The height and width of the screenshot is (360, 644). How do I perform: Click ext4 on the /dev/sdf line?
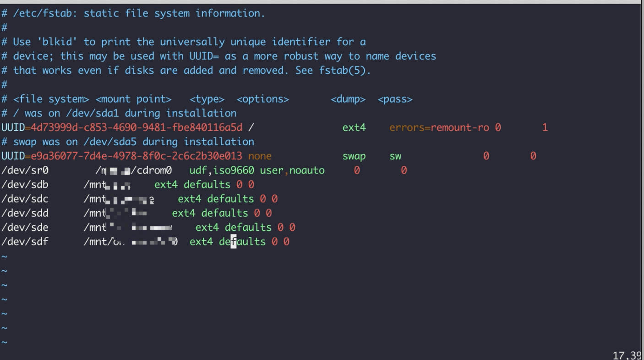coord(202,241)
